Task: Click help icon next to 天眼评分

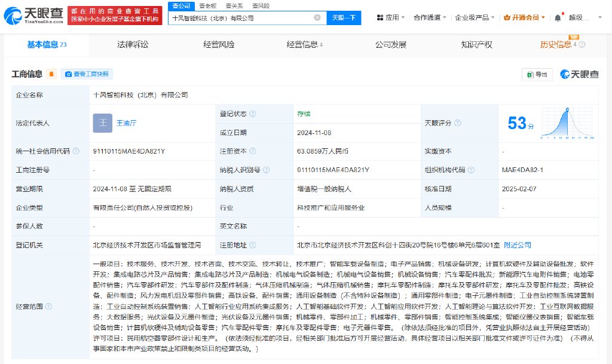Action: point(457,123)
